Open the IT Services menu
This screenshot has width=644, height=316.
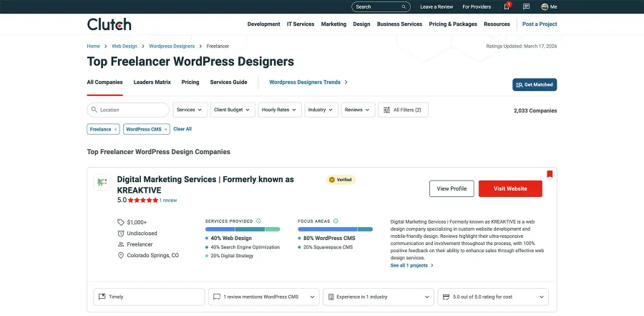[x=301, y=24]
